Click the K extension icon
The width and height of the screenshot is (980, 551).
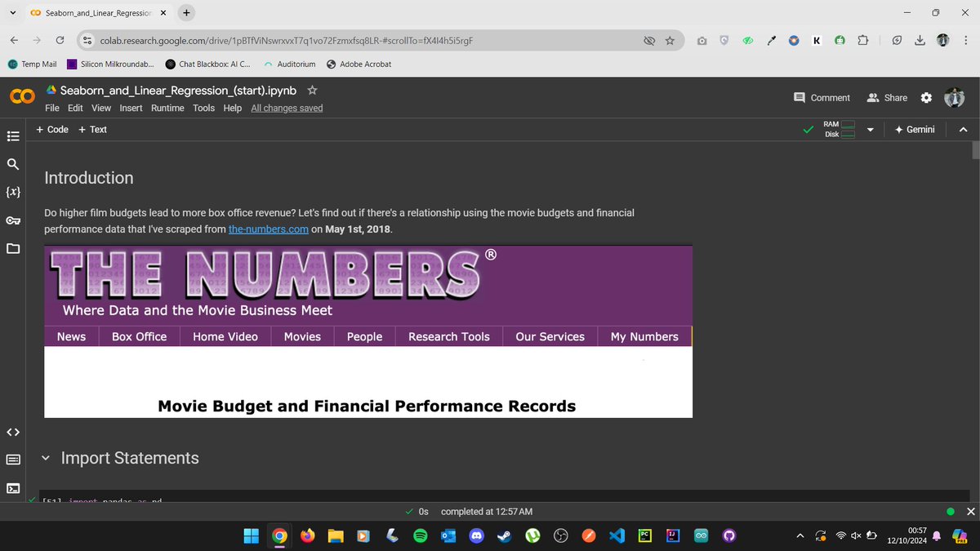817,40
